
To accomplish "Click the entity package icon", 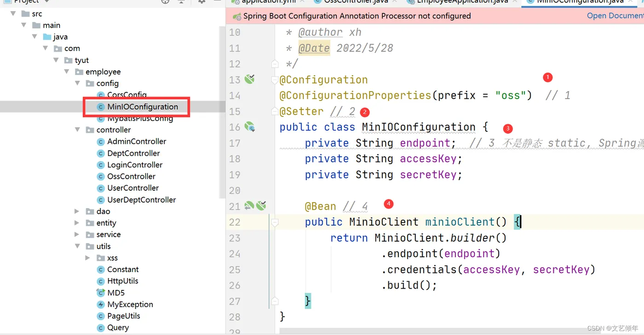I will pyautogui.click(x=90, y=223).
